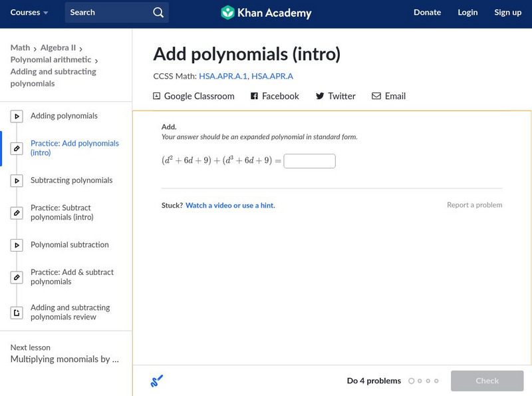Open the HSA.APR.A standard link
Screen dimensions: 532x396
point(272,76)
